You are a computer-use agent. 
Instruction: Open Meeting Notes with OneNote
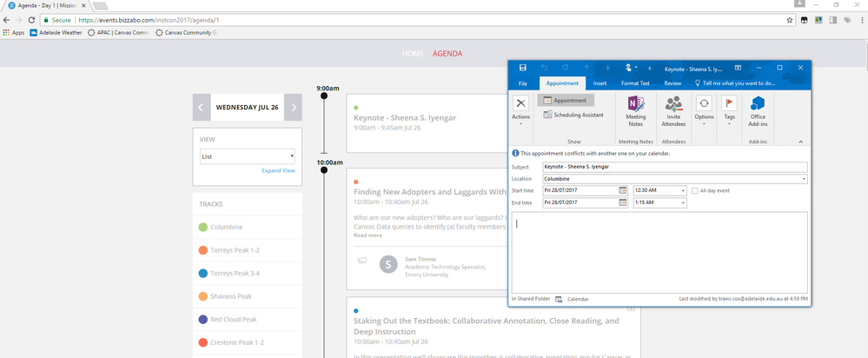tap(636, 109)
